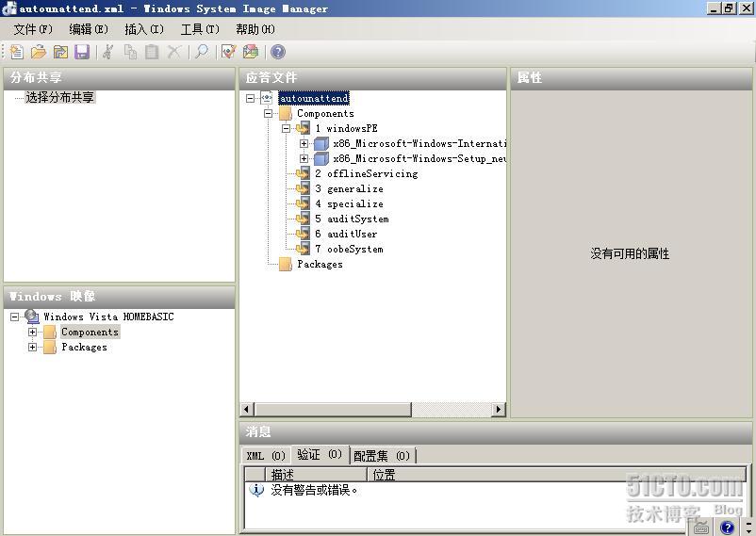Expand the x86_Microsoft-Windows-Setup component

click(x=304, y=158)
